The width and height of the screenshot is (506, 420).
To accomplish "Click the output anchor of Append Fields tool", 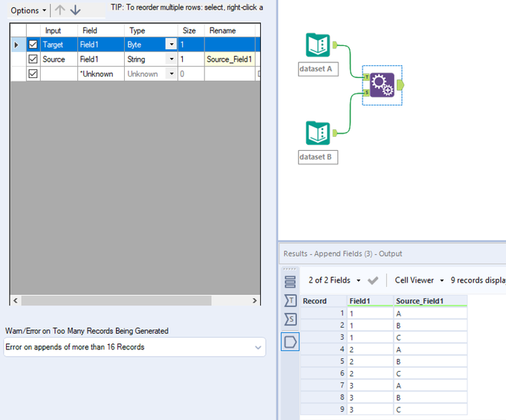I will 400,85.
